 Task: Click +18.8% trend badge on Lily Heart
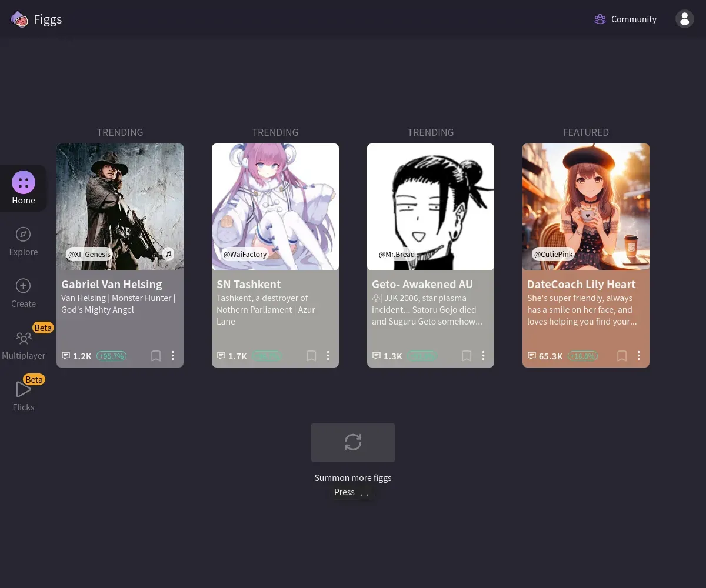tap(582, 356)
